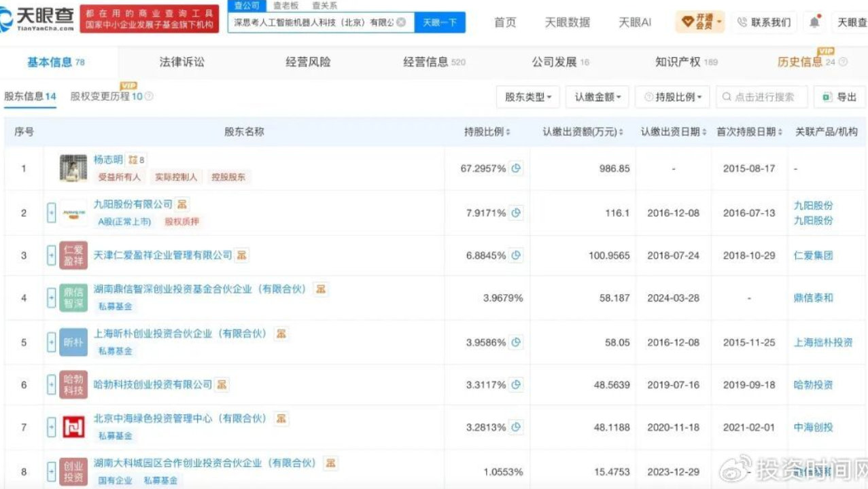Image resolution: width=868 pixels, height=489 pixels.
Task: Click 北京中海绿色 red logo
Action: [x=73, y=427]
